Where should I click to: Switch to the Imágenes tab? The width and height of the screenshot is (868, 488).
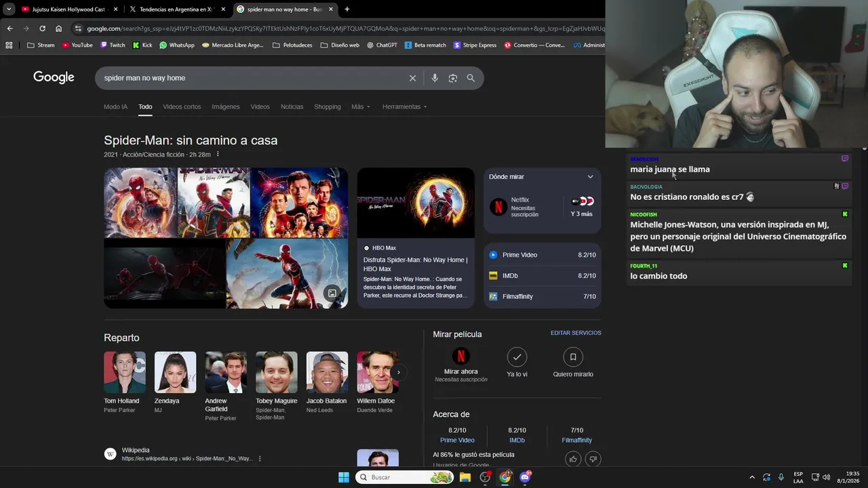point(226,106)
